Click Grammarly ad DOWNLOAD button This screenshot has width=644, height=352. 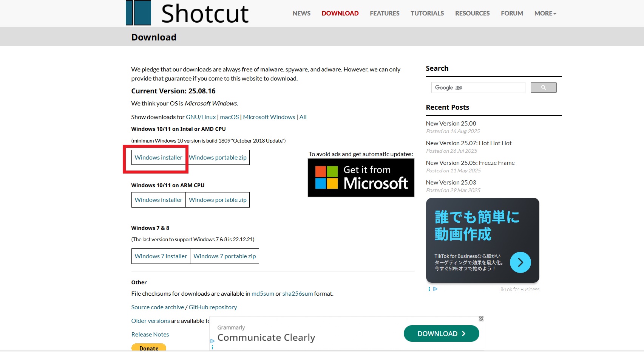point(441,333)
